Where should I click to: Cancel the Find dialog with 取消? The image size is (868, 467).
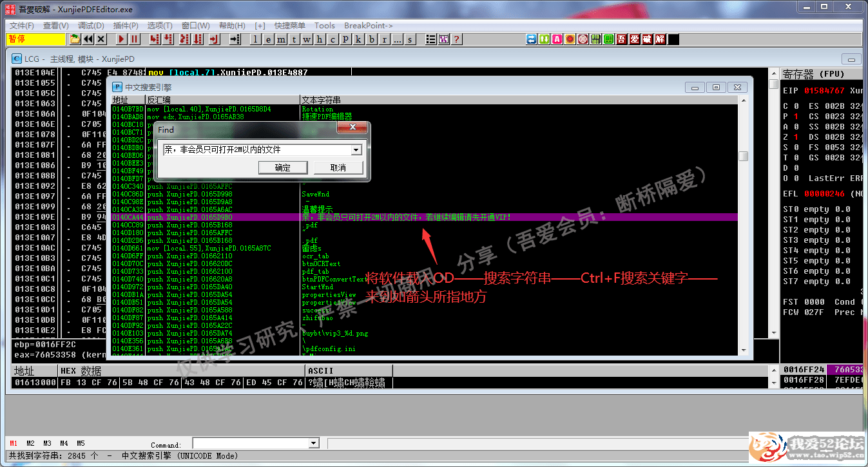click(338, 167)
